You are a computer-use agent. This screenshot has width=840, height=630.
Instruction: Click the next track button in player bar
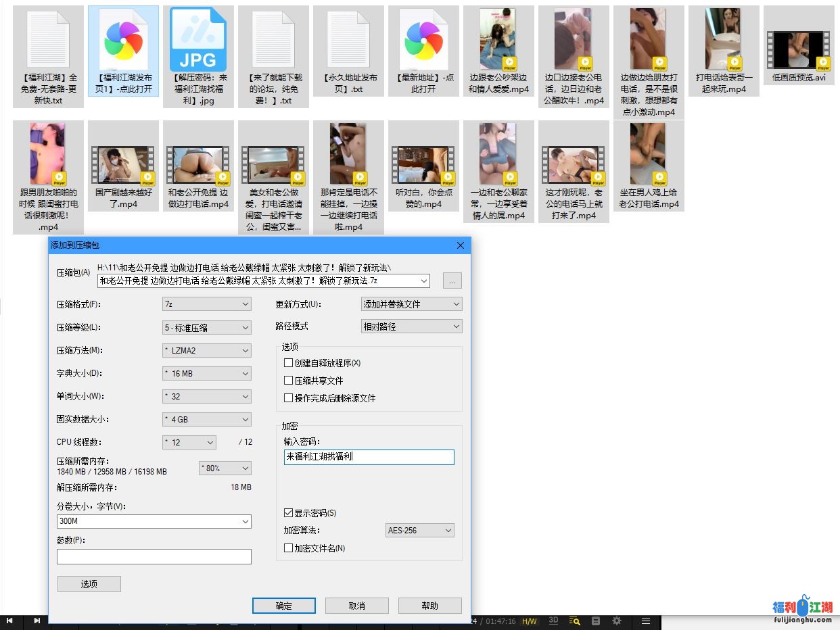[37, 621]
